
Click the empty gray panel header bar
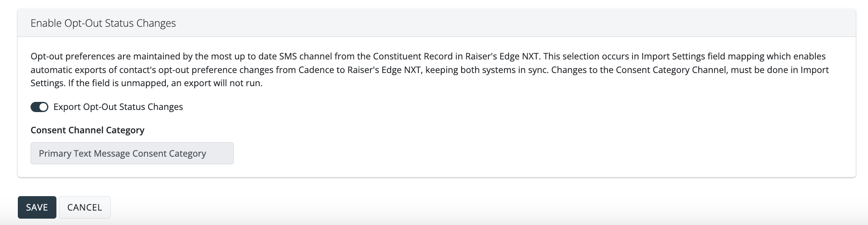click(509, 23)
